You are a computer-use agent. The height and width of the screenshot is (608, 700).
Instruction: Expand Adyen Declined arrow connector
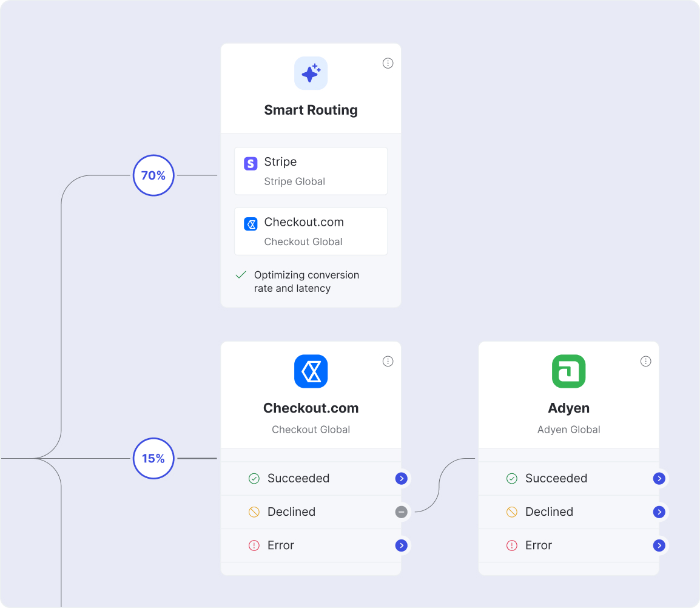pos(659,512)
